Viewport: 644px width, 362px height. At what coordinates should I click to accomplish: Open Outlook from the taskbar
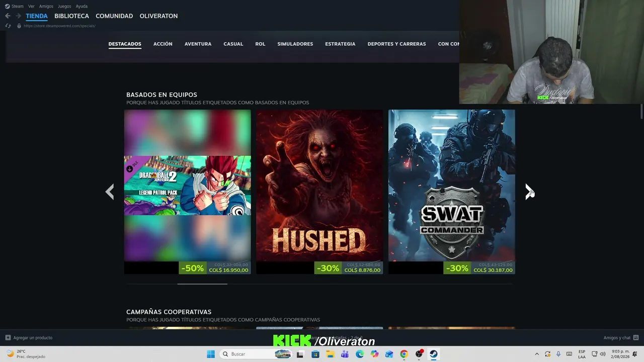(389, 354)
